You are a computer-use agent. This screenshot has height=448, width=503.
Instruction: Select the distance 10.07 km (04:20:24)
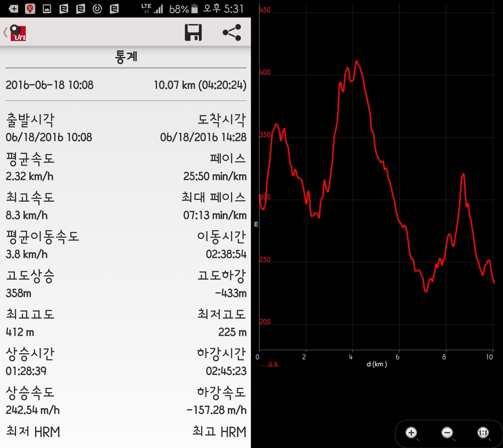coord(200,85)
